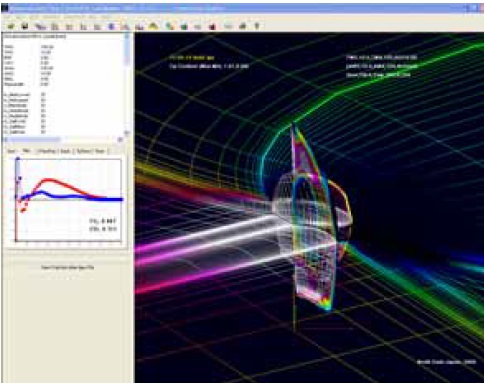The image size is (485, 384).
Task: Click the blue vertical slider handle beside the graph
Action: [x=18, y=160]
